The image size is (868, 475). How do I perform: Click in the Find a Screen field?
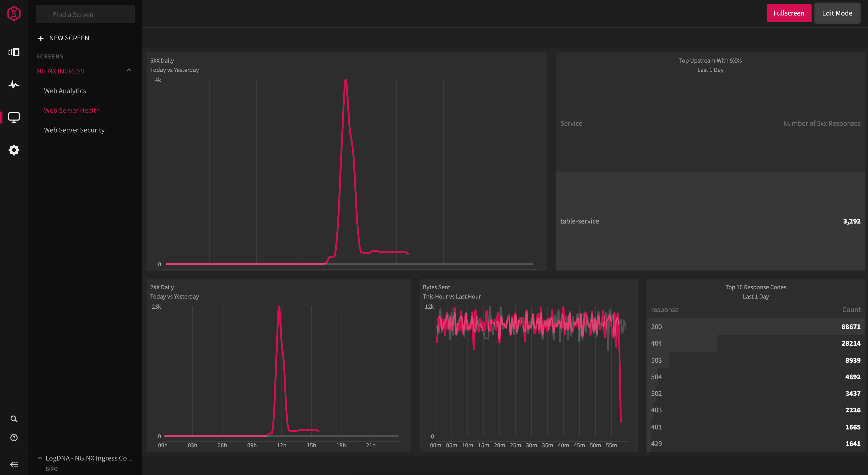point(85,14)
